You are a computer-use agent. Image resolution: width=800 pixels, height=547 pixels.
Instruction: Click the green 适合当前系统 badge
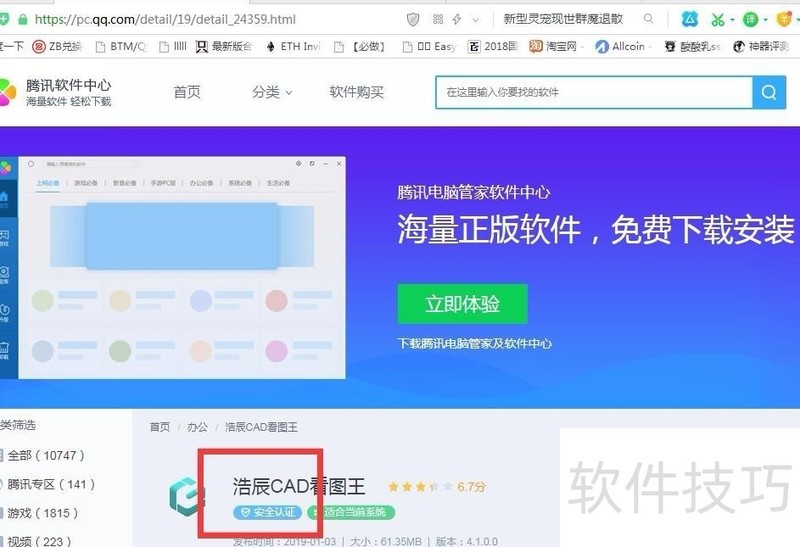pyautogui.click(x=351, y=512)
